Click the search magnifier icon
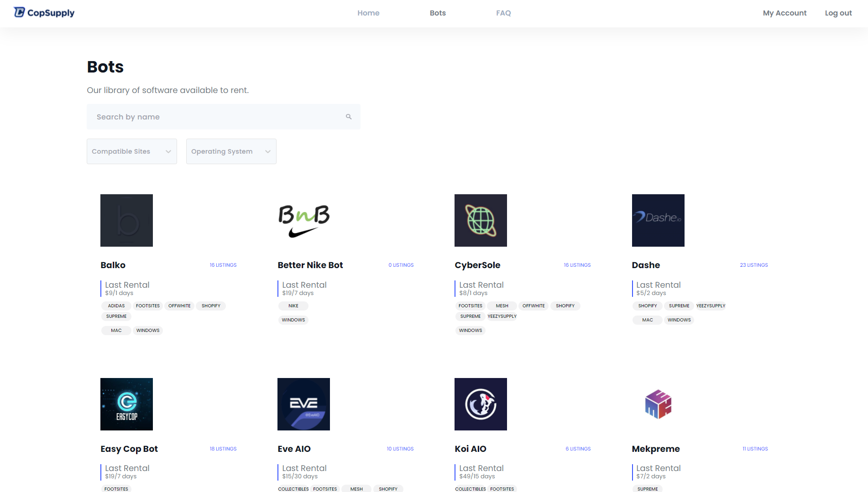The width and height of the screenshot is (868, 492). tap(349, 117)
